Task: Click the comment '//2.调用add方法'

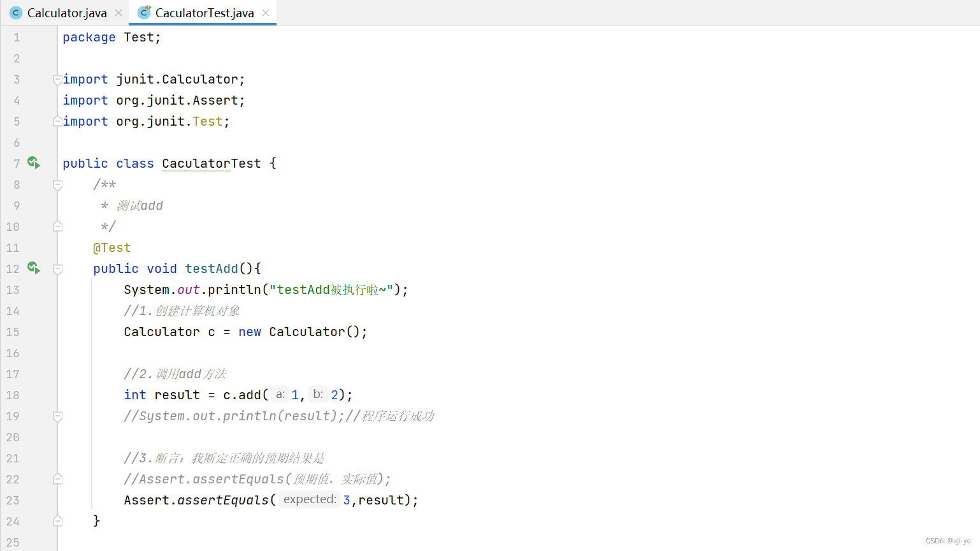Action: 175,374
